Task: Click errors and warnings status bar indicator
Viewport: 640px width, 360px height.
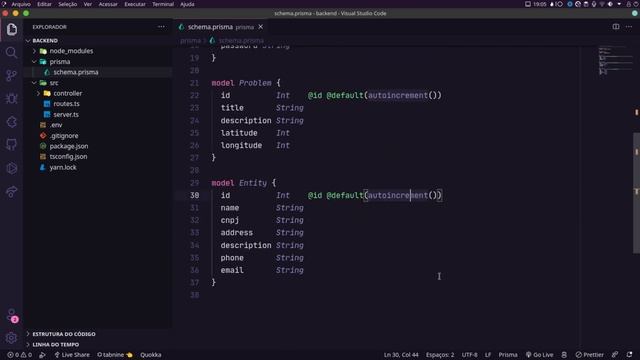Action: [x=20, y=355]
